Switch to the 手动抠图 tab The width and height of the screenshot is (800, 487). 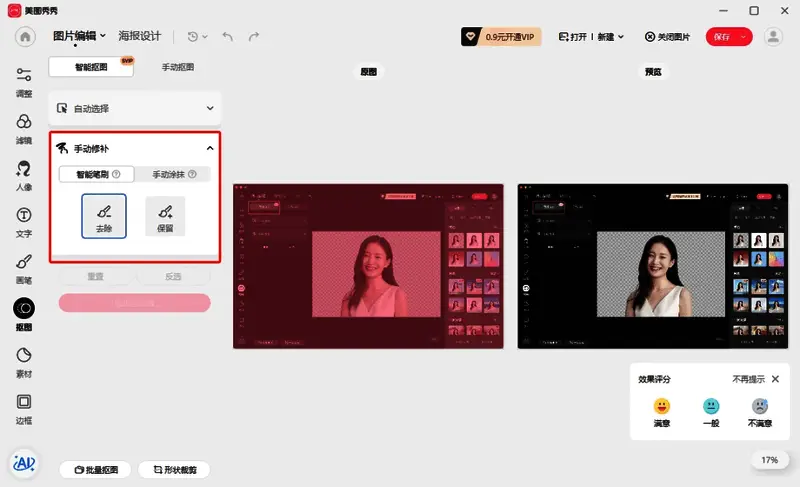tap(178, 67)
